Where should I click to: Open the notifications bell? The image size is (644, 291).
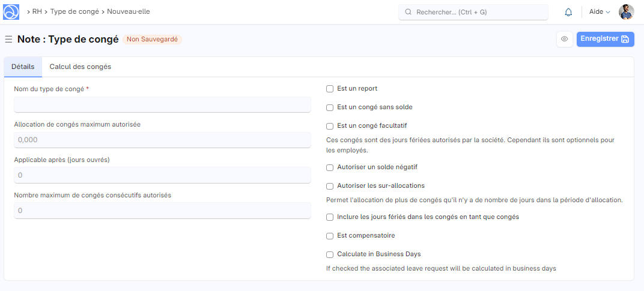pyautogui.click(x=568, y=12)
